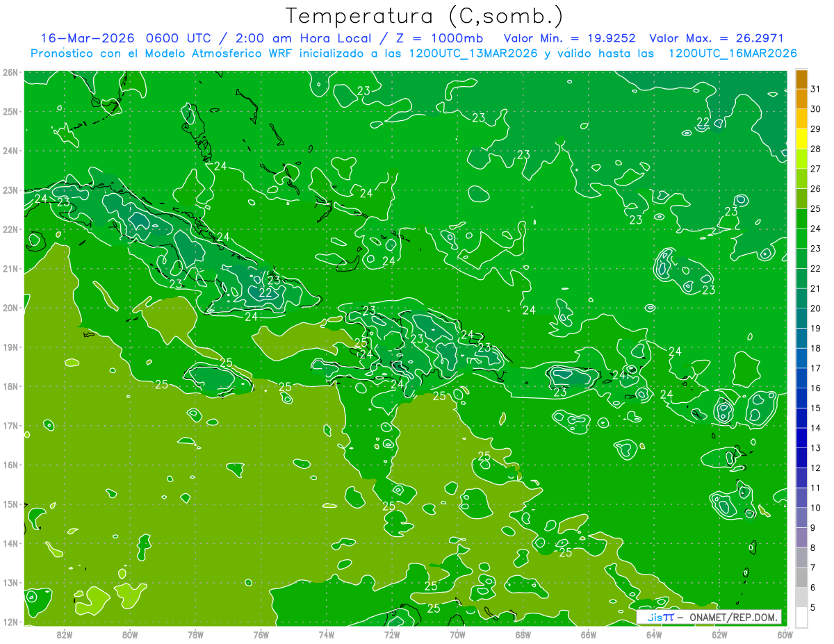Click the 20N latitude axis label
The width and height of the screenshot is (834, 644).
pos(10,308)
